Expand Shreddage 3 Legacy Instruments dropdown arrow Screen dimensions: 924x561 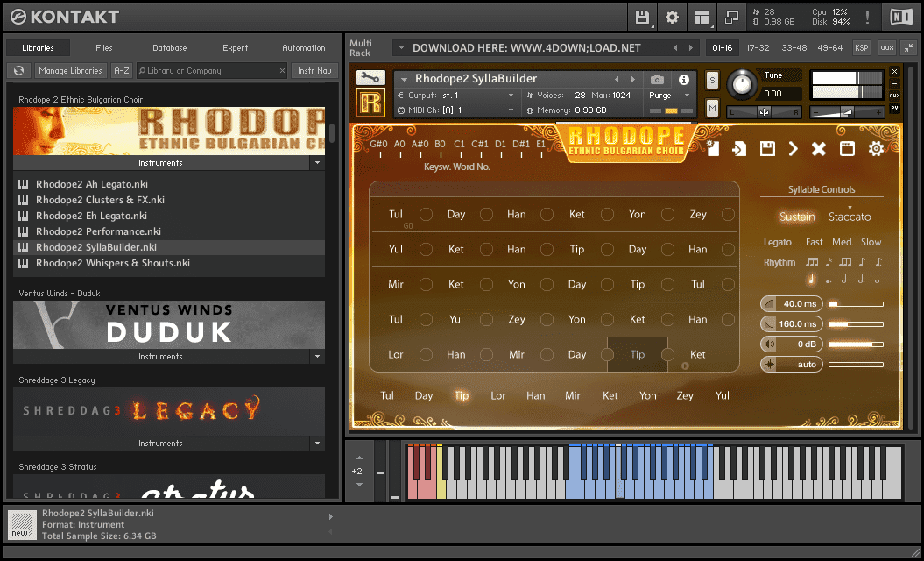coord(317,443)
